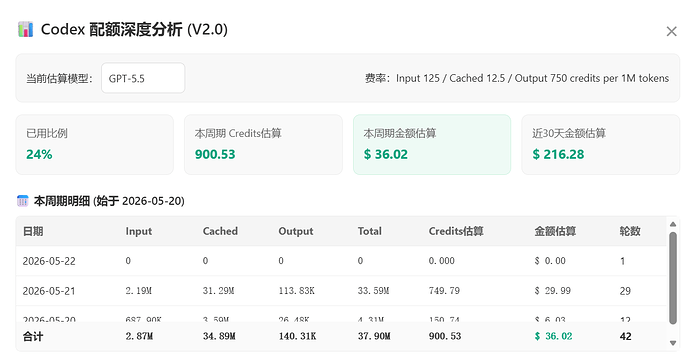Viewport: 690px width, 362px height.
Task: Click the 金额估算 column header
Action: pyautogui.click(x=555, y=231)
